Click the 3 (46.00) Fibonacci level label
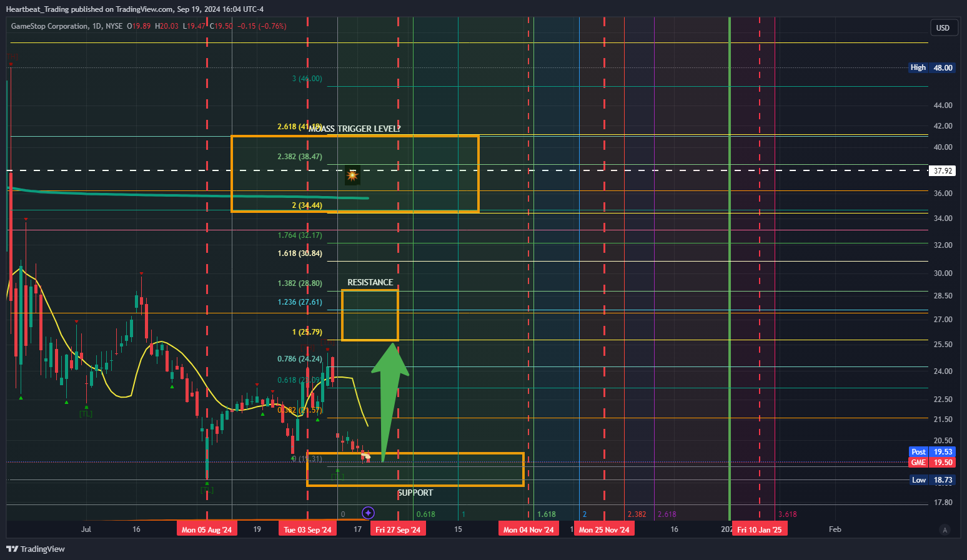Image resolution: width=967 pixels, height=560 pixels. click(x=307, y=79)
